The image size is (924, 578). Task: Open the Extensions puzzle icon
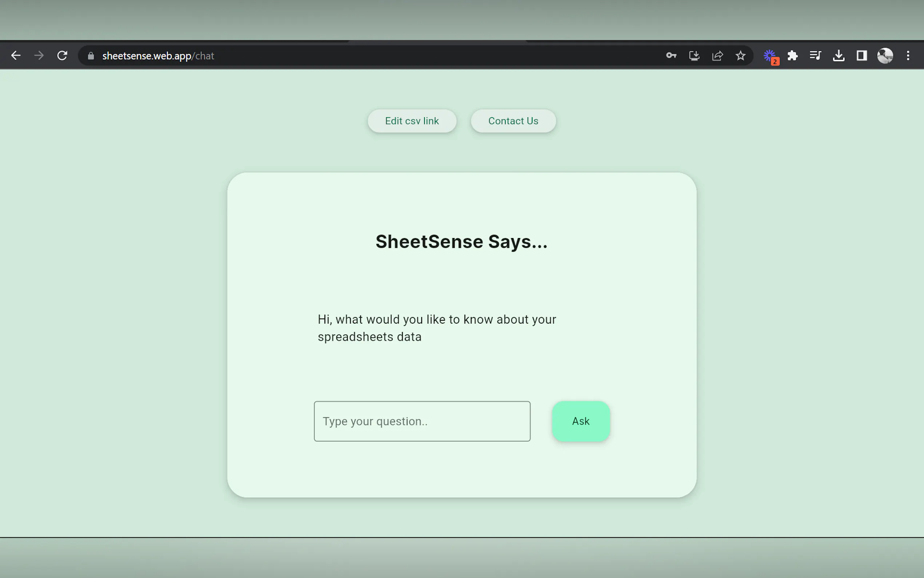click(793, 56)
